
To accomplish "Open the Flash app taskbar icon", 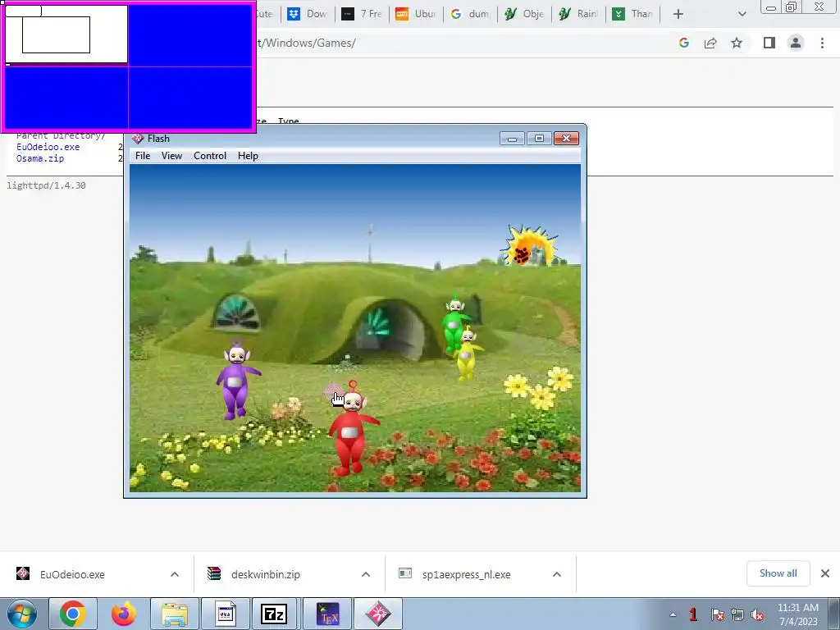I will point(378,614).
